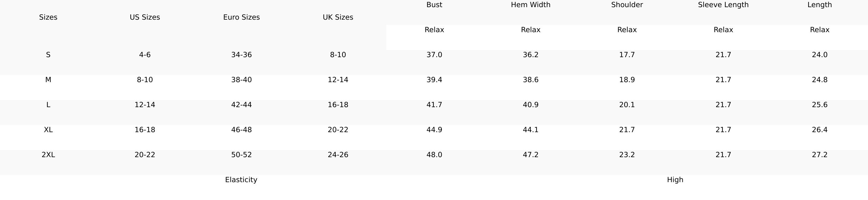Click the Sizes column header

click(x=48, y=17)
